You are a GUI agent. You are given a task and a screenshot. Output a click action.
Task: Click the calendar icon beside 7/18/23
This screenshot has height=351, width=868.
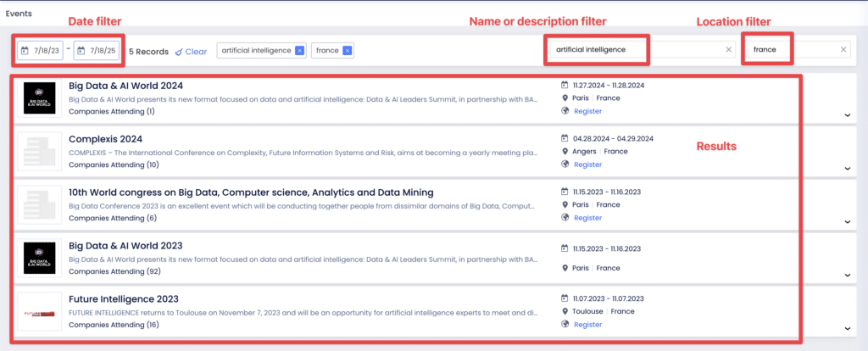coord(25,50)
